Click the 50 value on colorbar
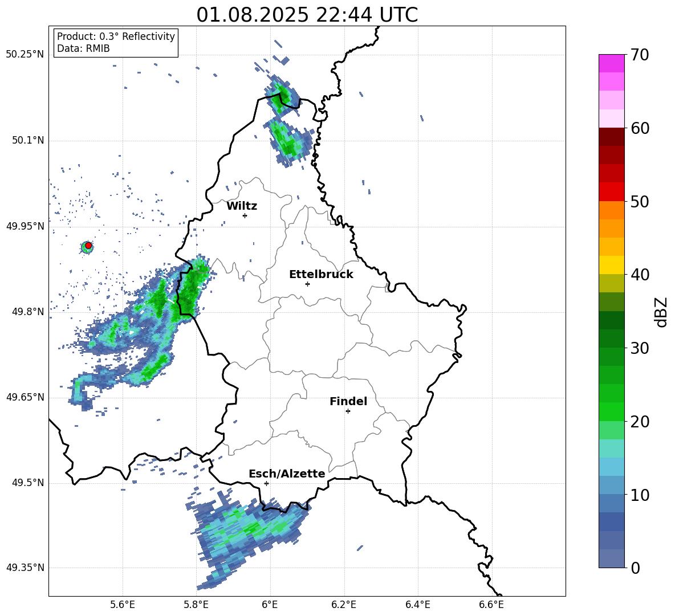The image size is (675, 616). [640, 202]
